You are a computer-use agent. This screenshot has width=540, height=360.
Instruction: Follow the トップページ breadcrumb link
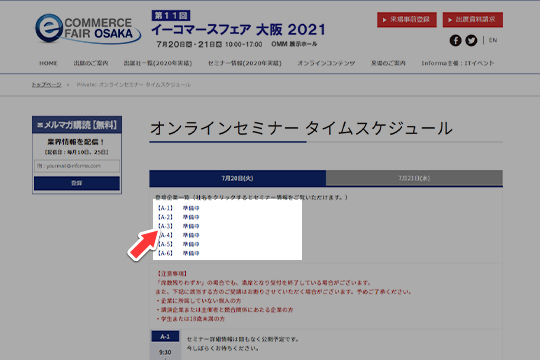coord(46,85)
